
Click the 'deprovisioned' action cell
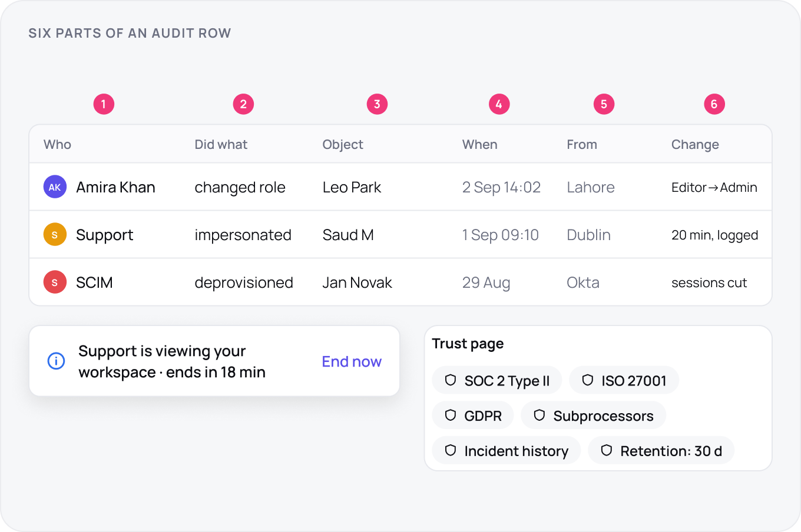click(244, 282)
